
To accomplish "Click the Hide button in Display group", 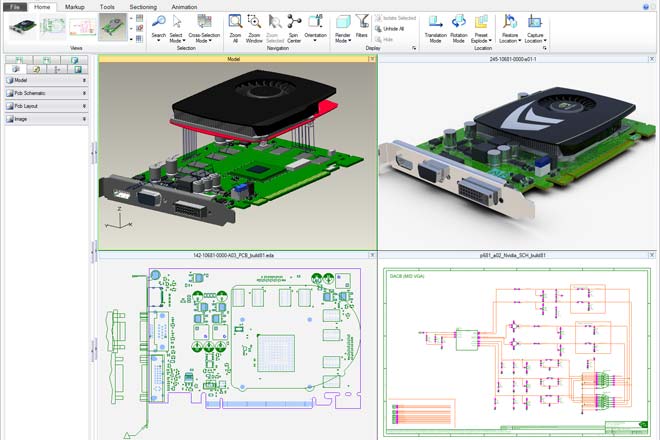I will pyautogui.click(x=383, y=40).
